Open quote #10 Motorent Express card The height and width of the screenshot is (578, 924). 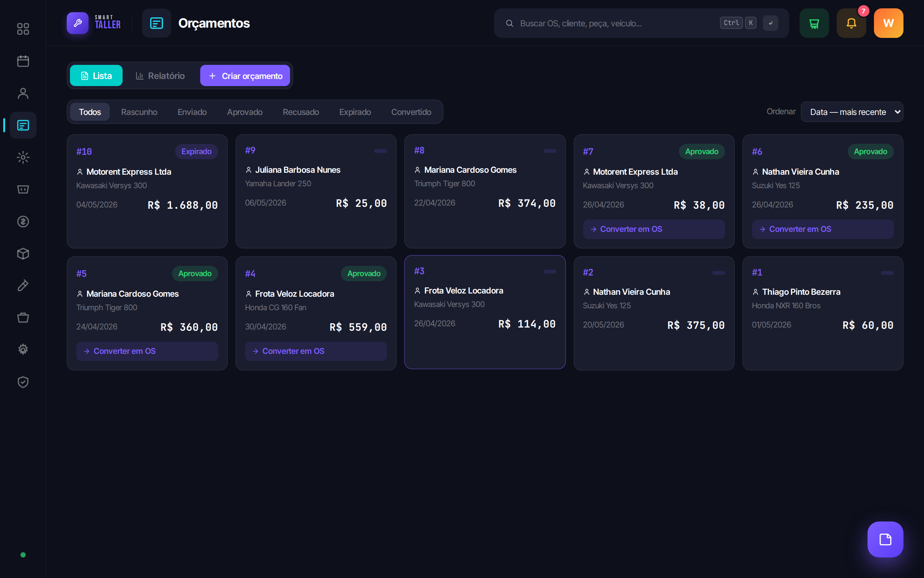click(x=147, y=191)
